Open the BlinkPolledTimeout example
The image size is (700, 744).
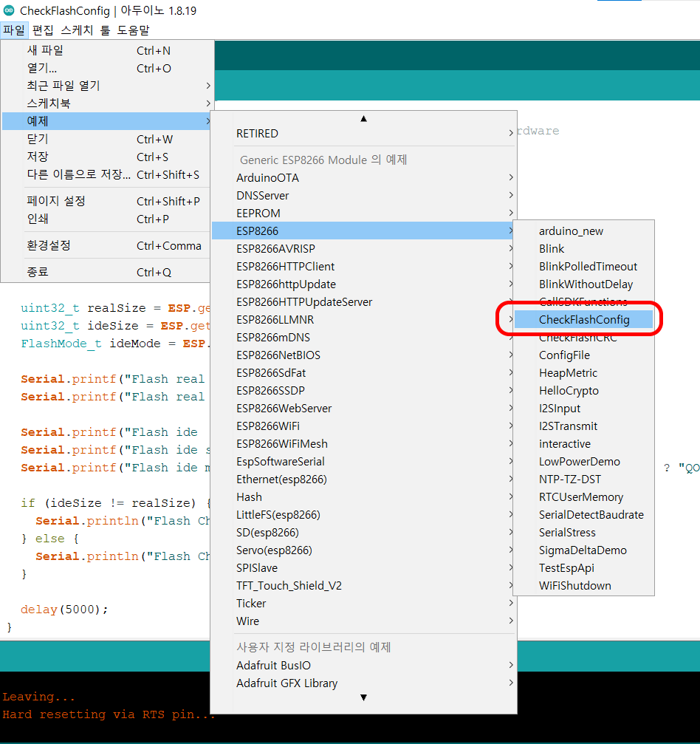tap(584, 266)
